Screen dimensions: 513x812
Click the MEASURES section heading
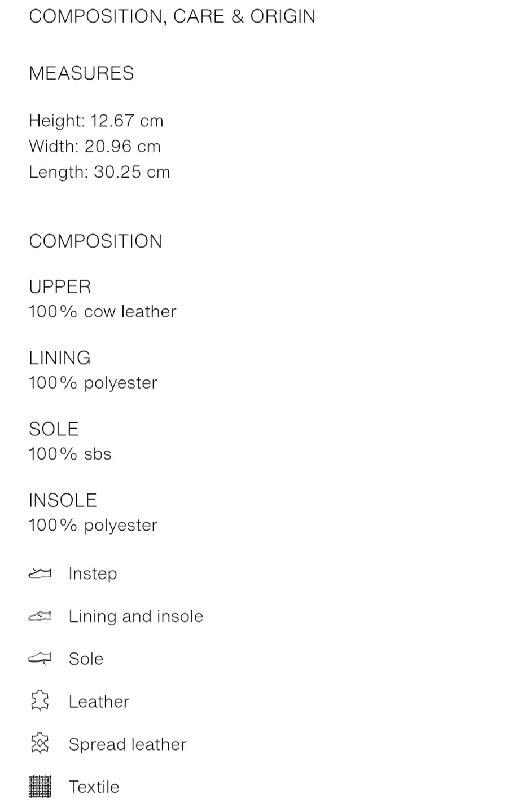(81, 73)
